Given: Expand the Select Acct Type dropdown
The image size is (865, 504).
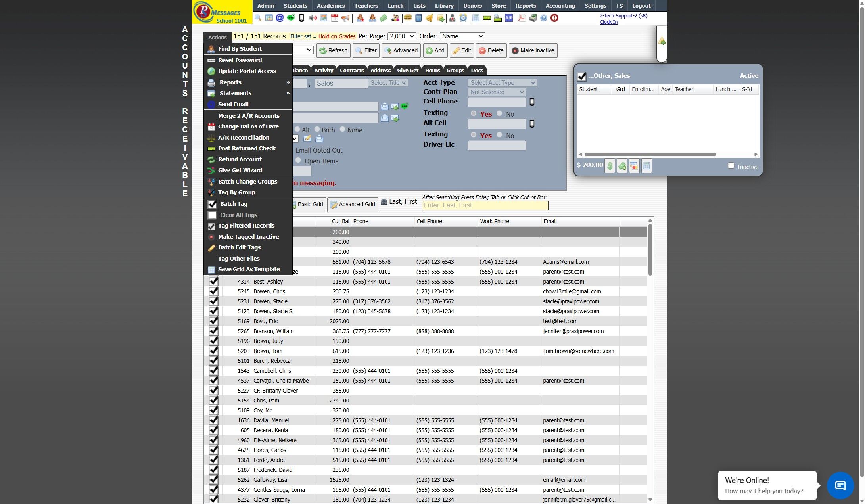Looking at the screenshot, I should click(x=502, y=83).
